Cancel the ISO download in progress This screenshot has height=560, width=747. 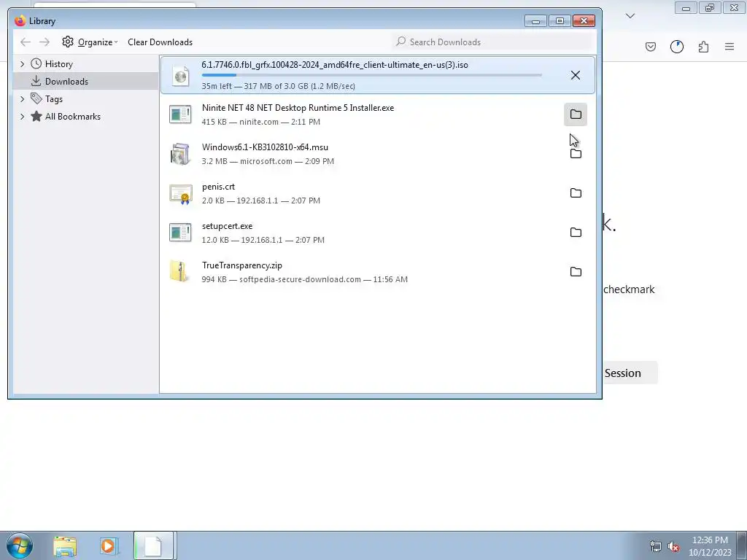click(575, 75)
